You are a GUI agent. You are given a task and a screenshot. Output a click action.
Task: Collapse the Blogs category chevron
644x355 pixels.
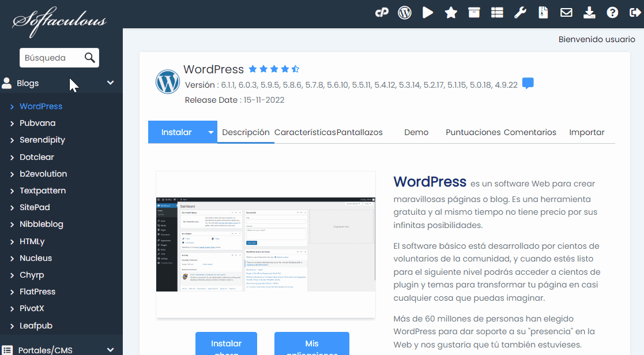(x=111, y=83)
